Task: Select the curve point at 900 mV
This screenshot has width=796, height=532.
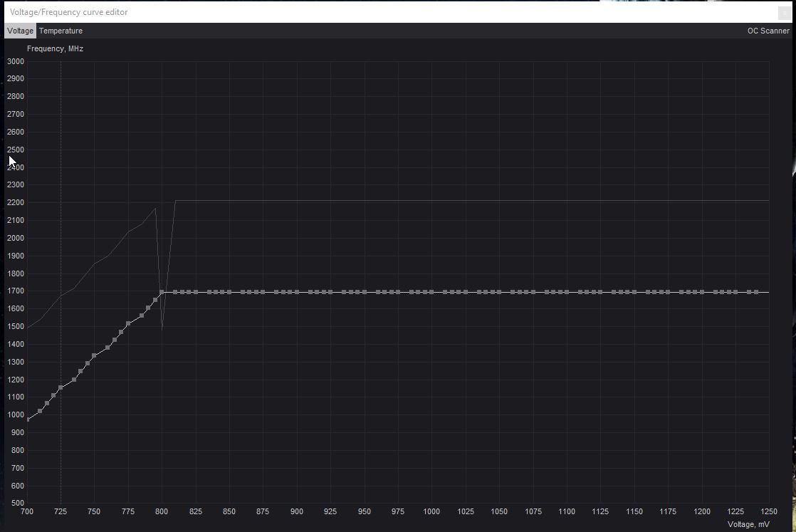Action: (296, 293)
